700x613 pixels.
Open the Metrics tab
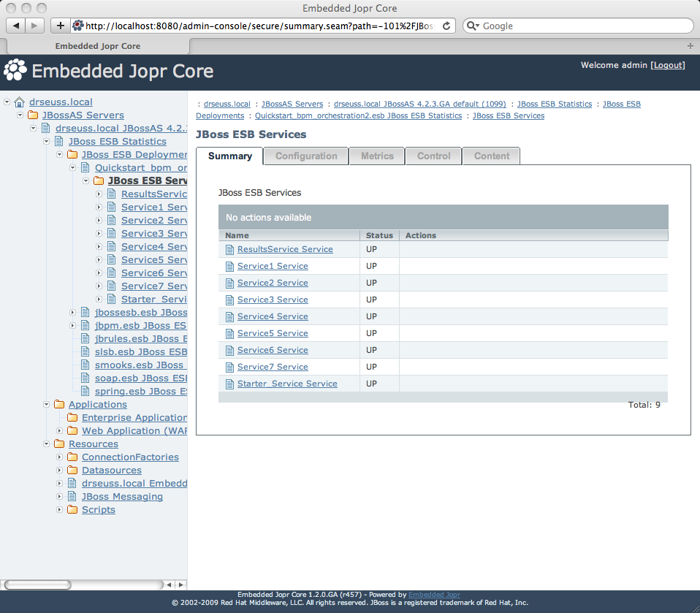[x=377, y=156]
